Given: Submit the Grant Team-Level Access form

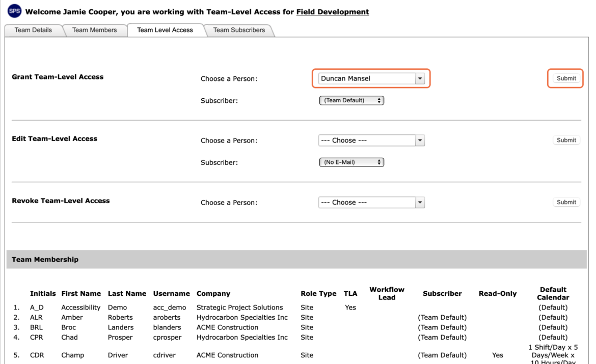Looking at the screenshot, I should [x=566, y=78].
